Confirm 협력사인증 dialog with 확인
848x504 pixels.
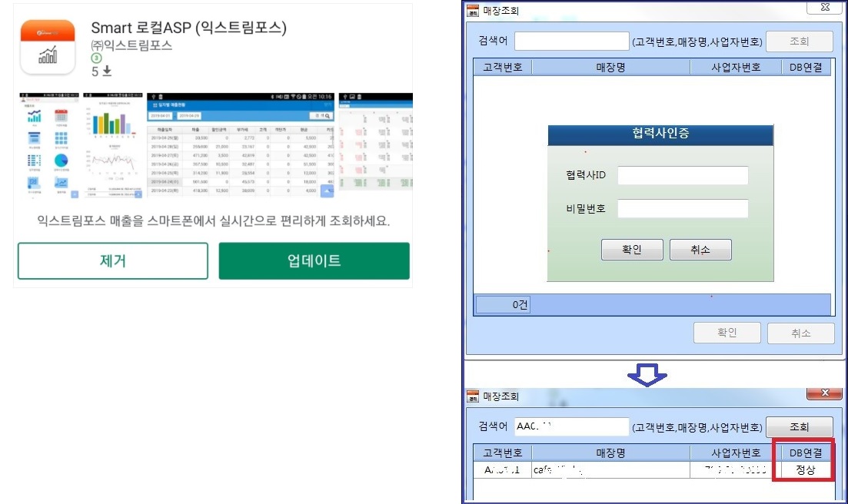(631, 250)
